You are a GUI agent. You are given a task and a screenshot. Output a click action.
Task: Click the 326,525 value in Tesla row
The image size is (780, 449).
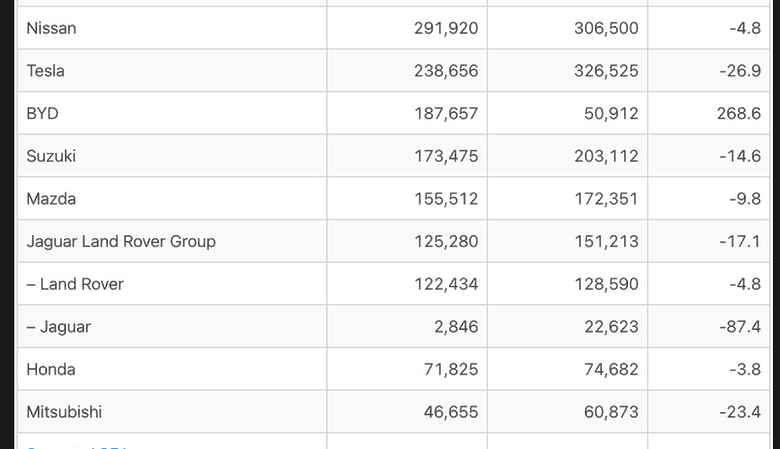coord(606,71)
